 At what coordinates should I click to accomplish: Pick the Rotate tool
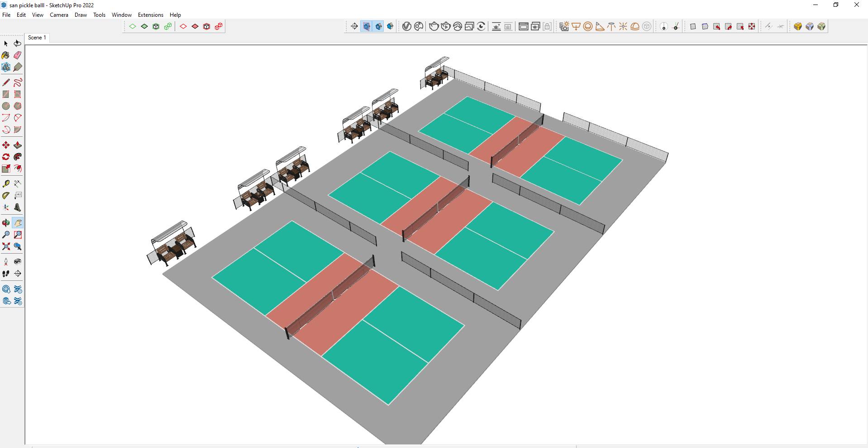(x=6, y=157)
